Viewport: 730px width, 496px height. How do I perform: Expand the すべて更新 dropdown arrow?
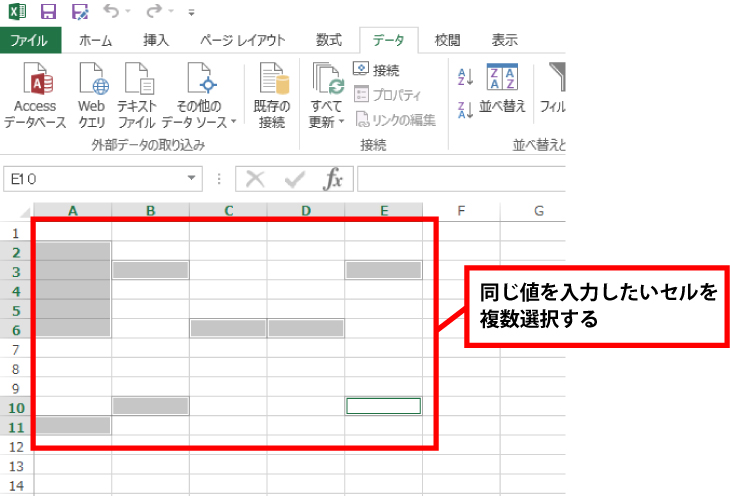(341, 122)
